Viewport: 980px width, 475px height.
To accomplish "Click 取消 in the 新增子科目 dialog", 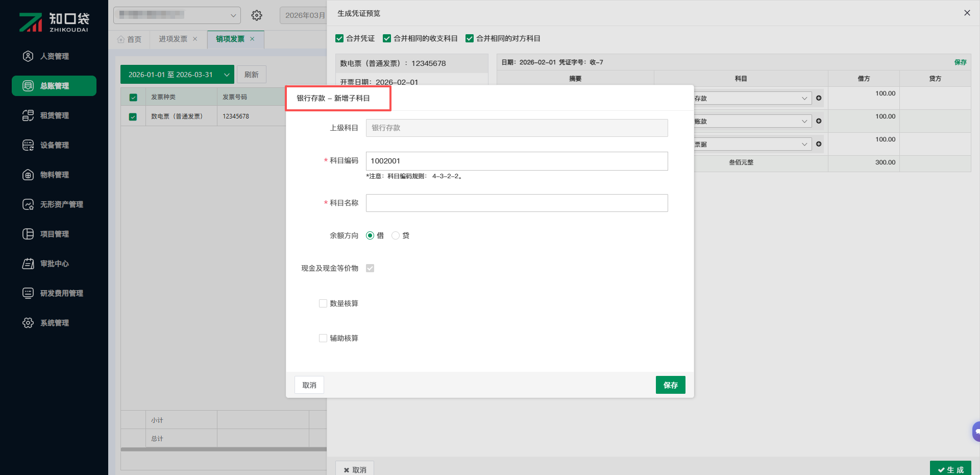I will (309, 385).
